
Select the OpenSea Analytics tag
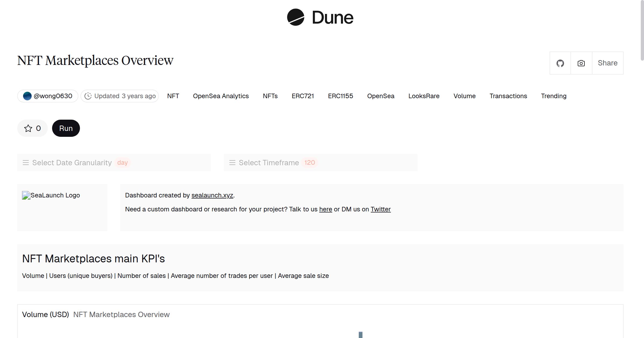coord(221,96)
